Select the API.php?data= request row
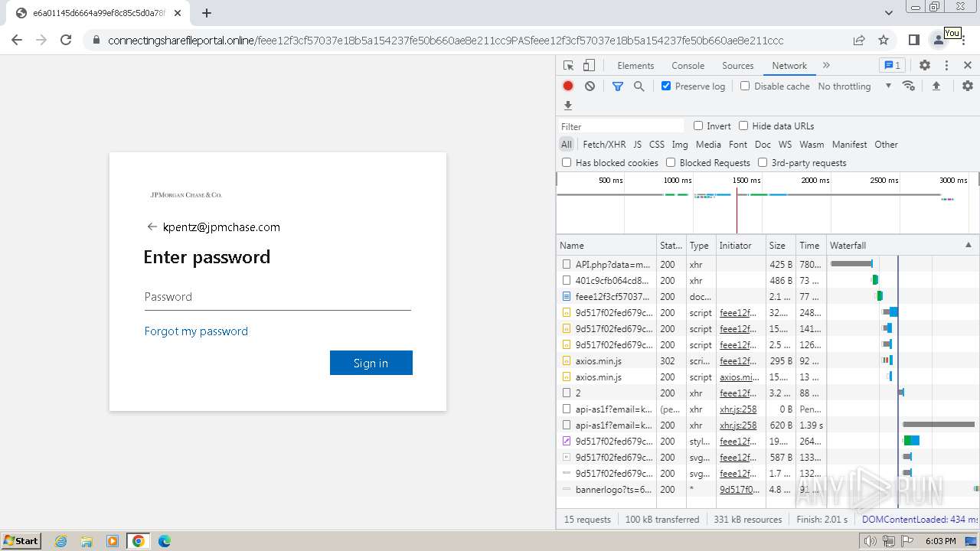This screenshot has width=980, height=551. 768,264
